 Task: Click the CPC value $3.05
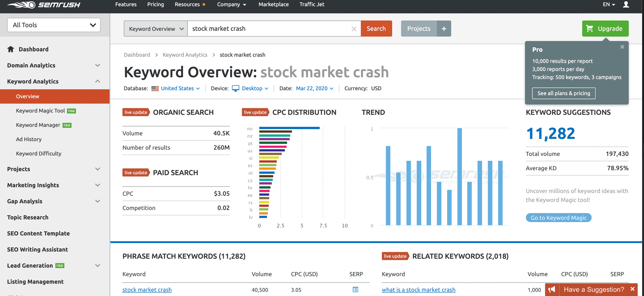coord(222,194)
